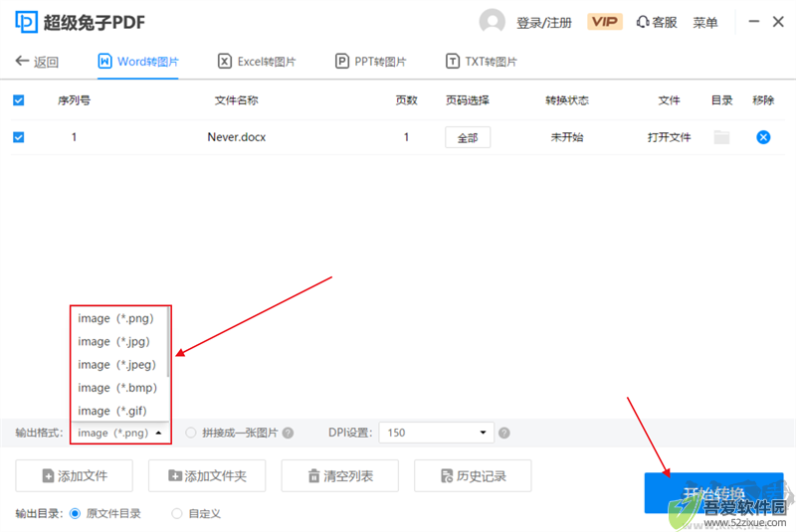Open the DPI设置 dropdown showing 150
Viewport: 796px width, 532px height.
pyautogui.click(x=436, y=433)
